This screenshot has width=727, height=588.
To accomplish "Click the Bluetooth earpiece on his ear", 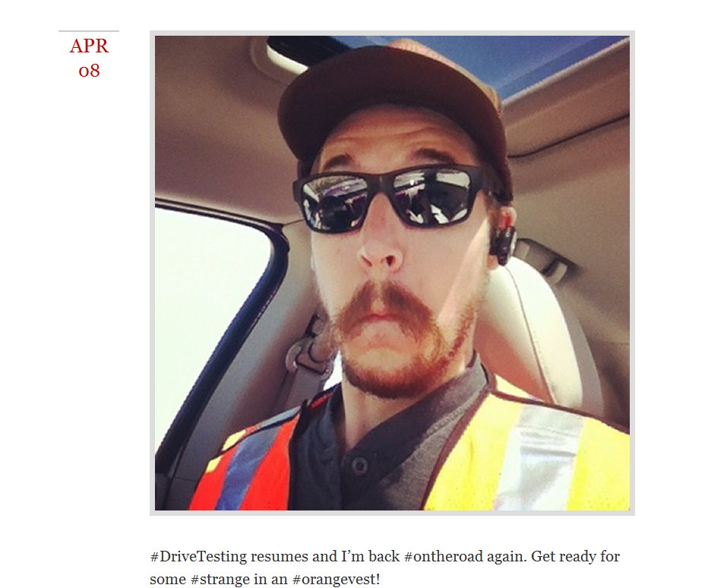I will 503,243.
